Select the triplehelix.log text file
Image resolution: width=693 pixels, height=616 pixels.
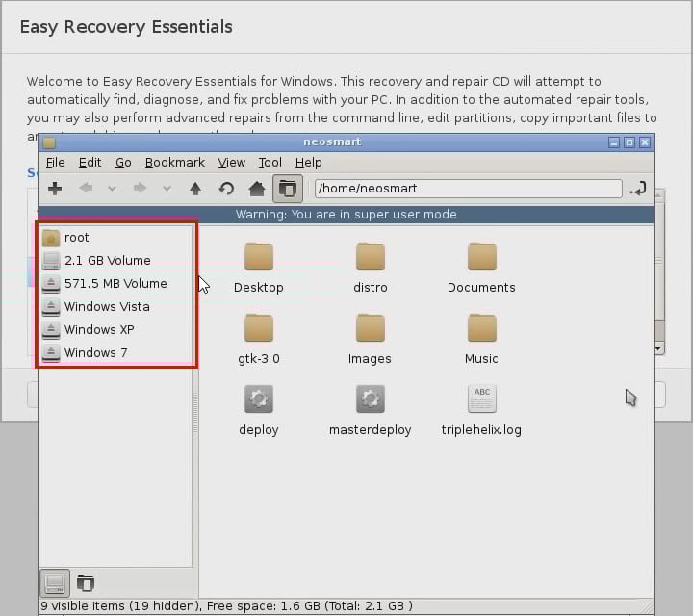click(482, 410)
